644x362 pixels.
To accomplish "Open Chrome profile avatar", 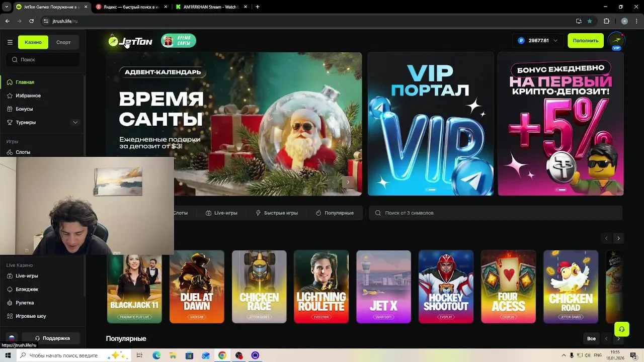I will click(x=624, y=21).
